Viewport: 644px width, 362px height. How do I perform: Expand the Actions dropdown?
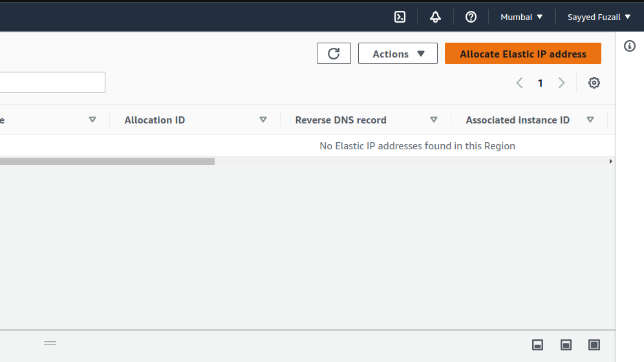[x=398, y=54]
